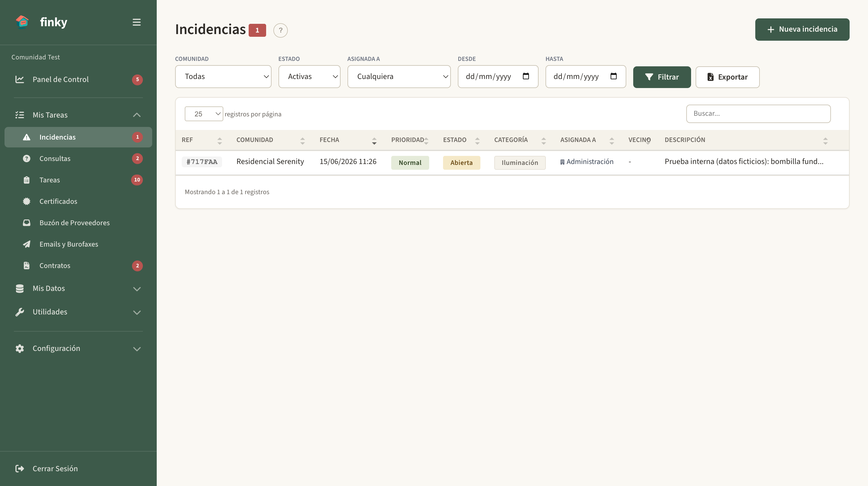Click Cerrar Sesión to log out
The image size is (868, 486).
pyautogui.click(x=78, y=469)
